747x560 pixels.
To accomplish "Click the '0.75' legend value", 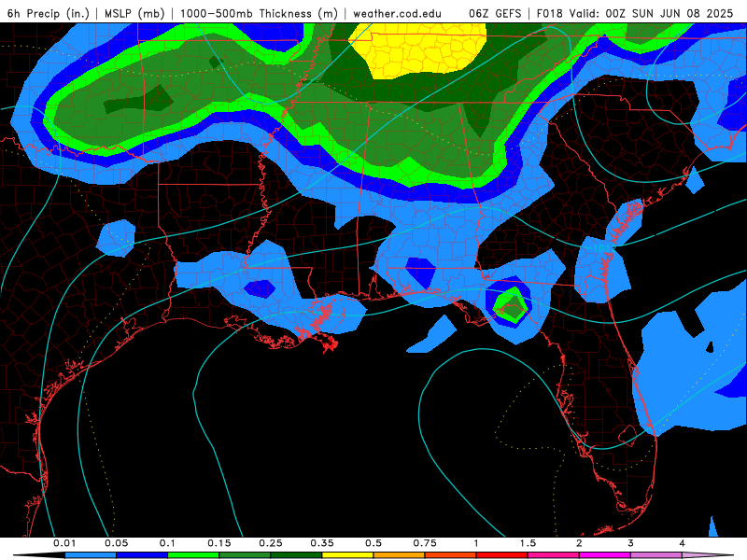I will tap(425, 543).
